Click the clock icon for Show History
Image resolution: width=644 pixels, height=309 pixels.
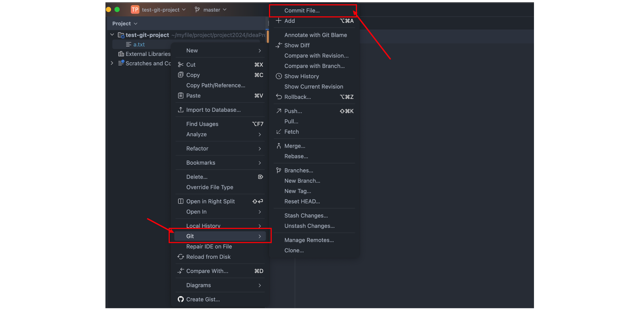[279, 76]
